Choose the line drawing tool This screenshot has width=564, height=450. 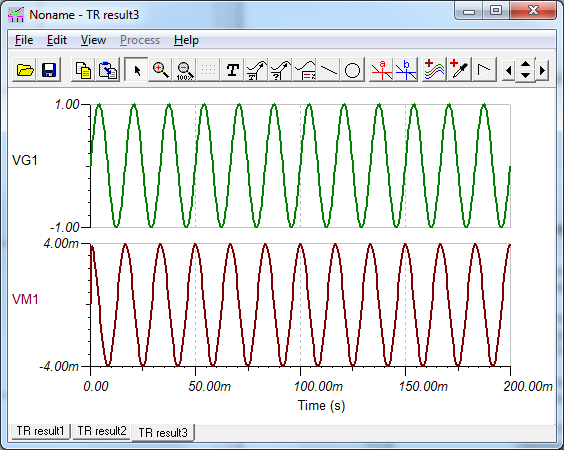click(328, 69)
